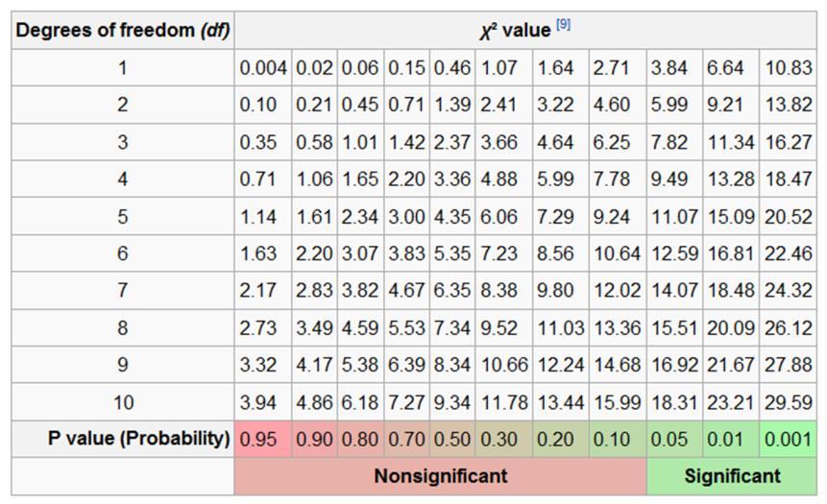Select the Degrees of freedom header cell
Viewport: 827px width, 504px height.
click(x=123, y=31)
